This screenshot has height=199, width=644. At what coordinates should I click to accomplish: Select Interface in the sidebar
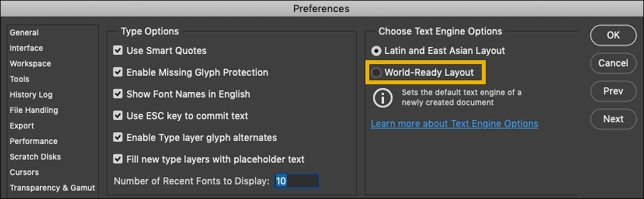[26, 48]
